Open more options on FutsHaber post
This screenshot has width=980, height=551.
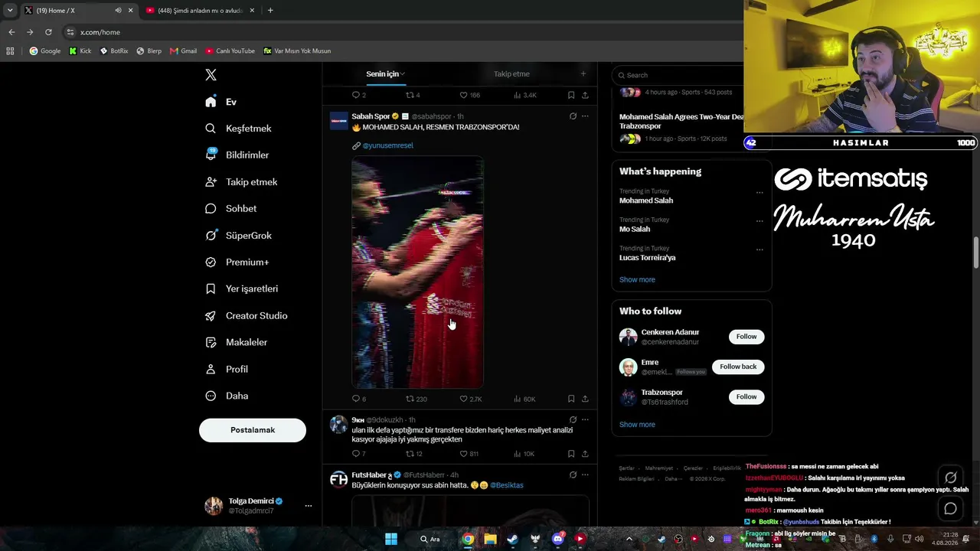[585, 475]
